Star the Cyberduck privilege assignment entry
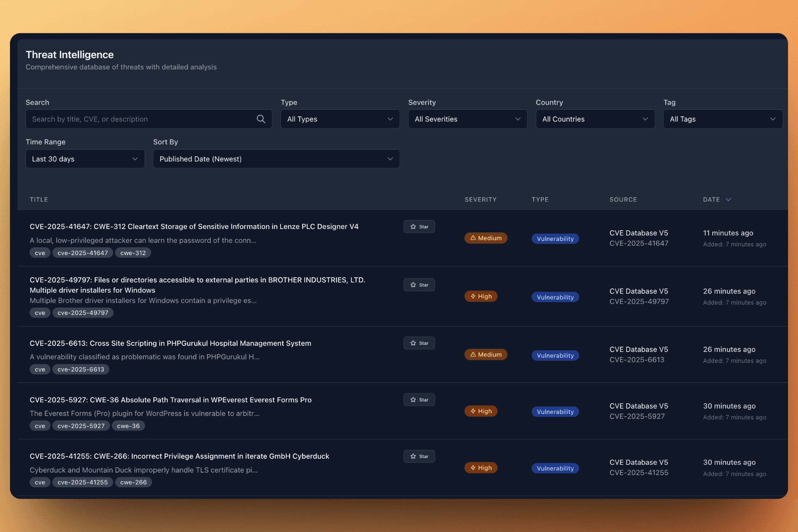 coord(419,456)
